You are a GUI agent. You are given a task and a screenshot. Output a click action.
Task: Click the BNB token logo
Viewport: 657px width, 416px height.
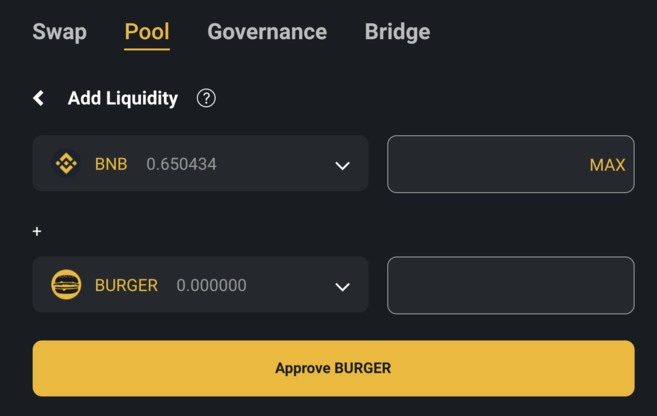point(66,163)
